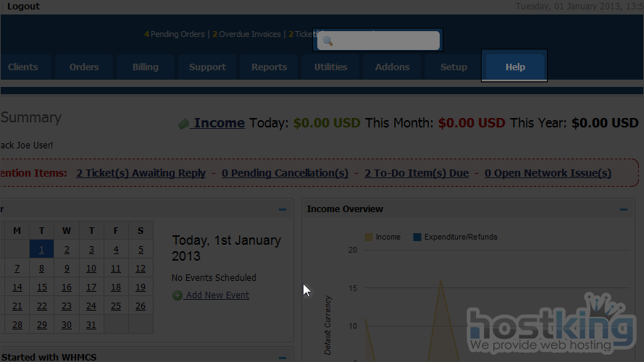The height and width of the screenshot is (362, 644).
Task: Click the Add New Event link
Action: click(x=217, y=295)
